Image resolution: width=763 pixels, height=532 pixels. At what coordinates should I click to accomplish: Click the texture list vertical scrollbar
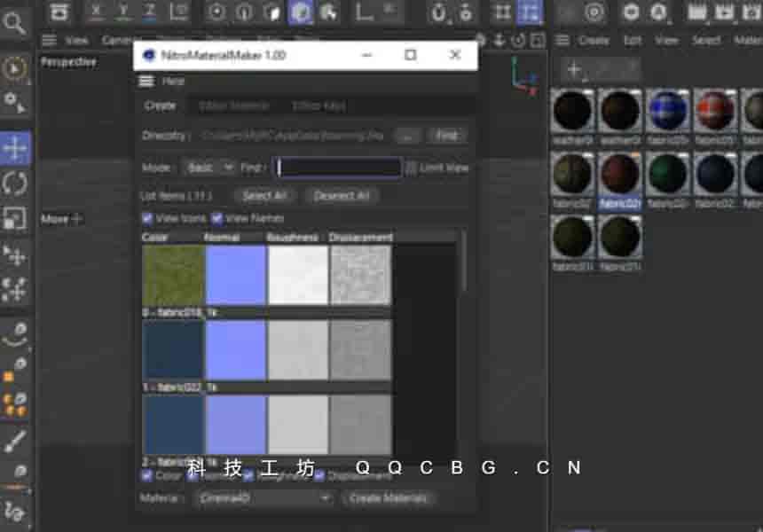pyautogui.click(x=463, y=262)
